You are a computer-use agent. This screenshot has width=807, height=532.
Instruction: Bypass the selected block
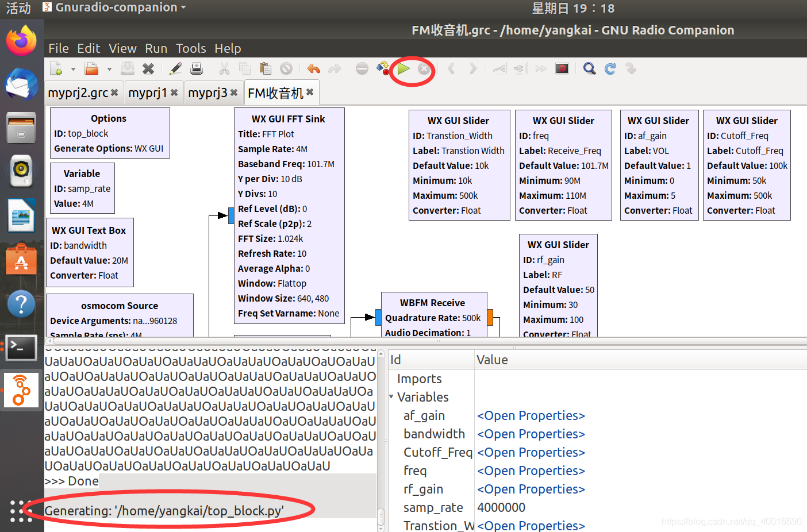[x=541, y=69]
